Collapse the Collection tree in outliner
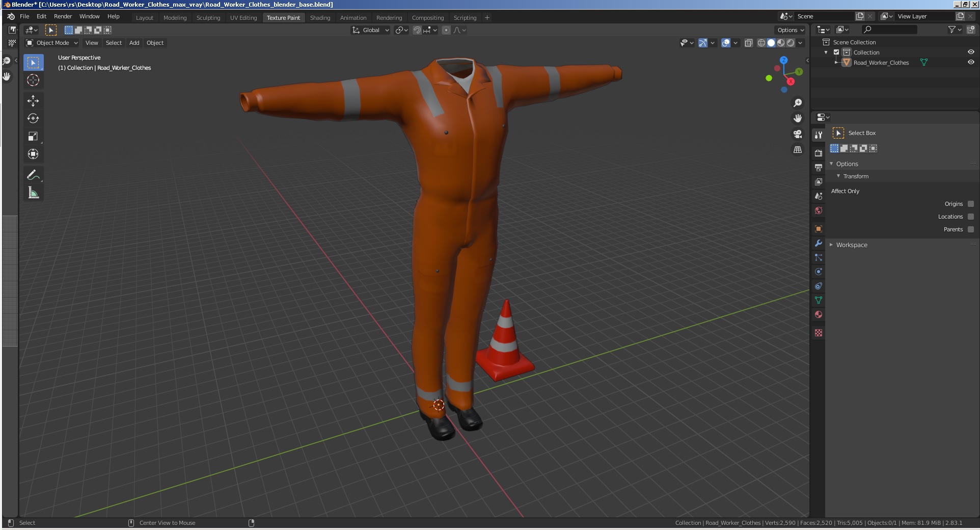 coord(826,52)
